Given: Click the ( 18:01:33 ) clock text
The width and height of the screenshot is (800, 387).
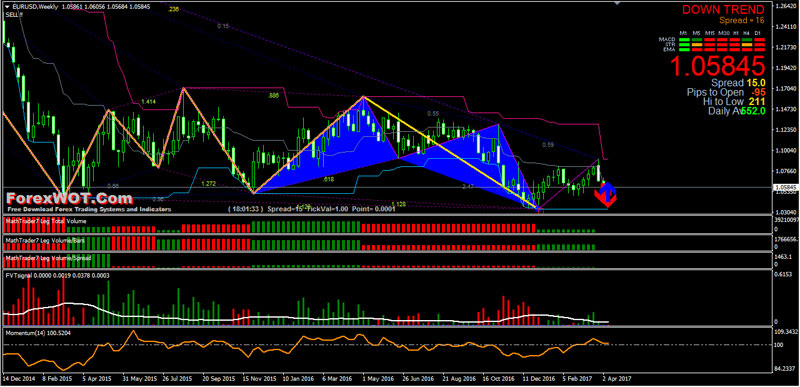Looking at the screenshot, I should click(x=246, y=209).
